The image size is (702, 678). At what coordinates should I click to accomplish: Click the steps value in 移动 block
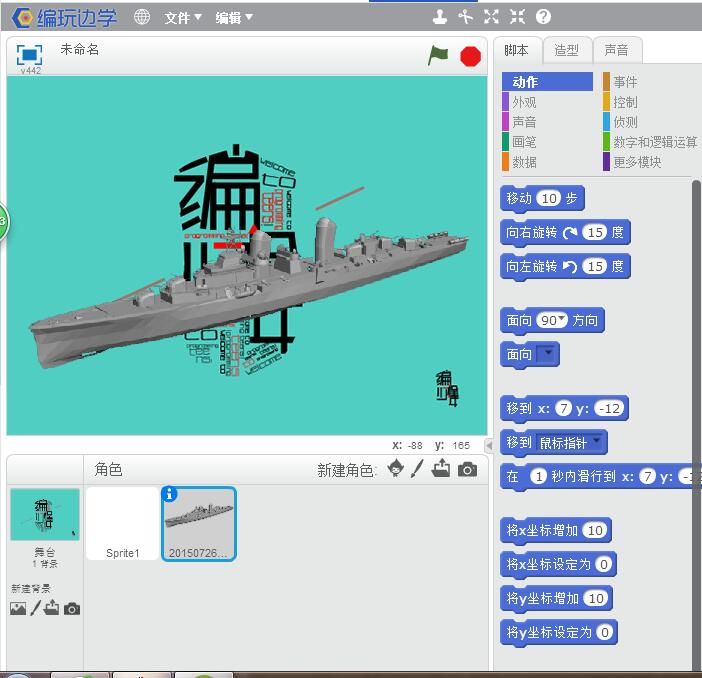click(x=548, y=198)
